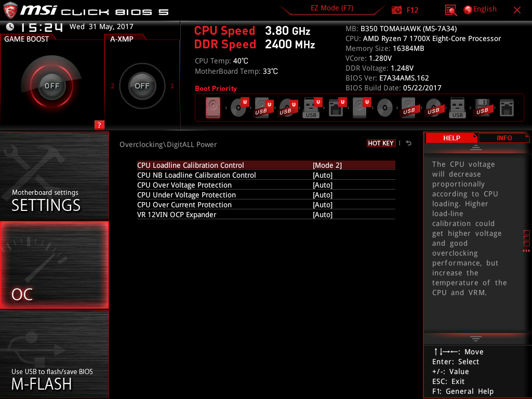Switch to the INFO tab
The image size is (532, 399).
504,138
